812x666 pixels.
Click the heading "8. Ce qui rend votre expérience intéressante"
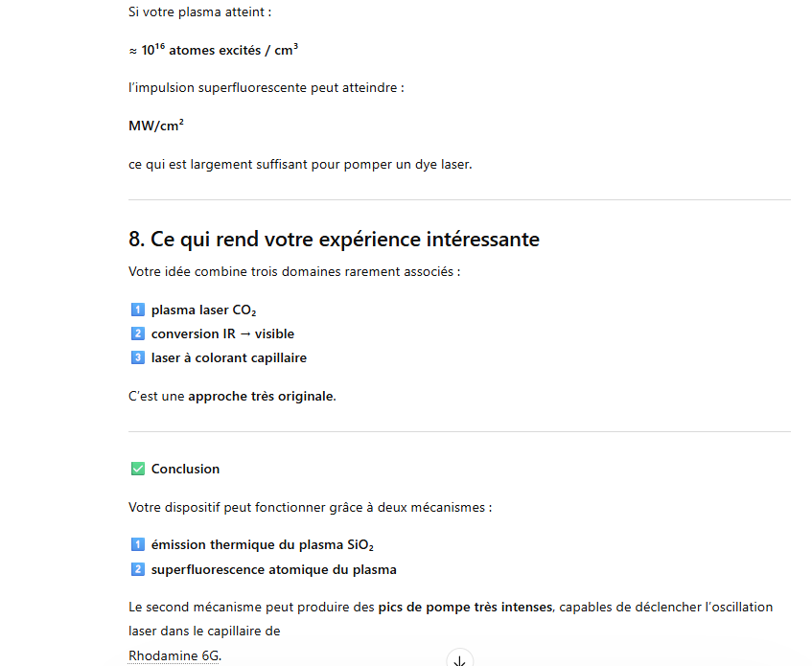click(x=334, y=239)
